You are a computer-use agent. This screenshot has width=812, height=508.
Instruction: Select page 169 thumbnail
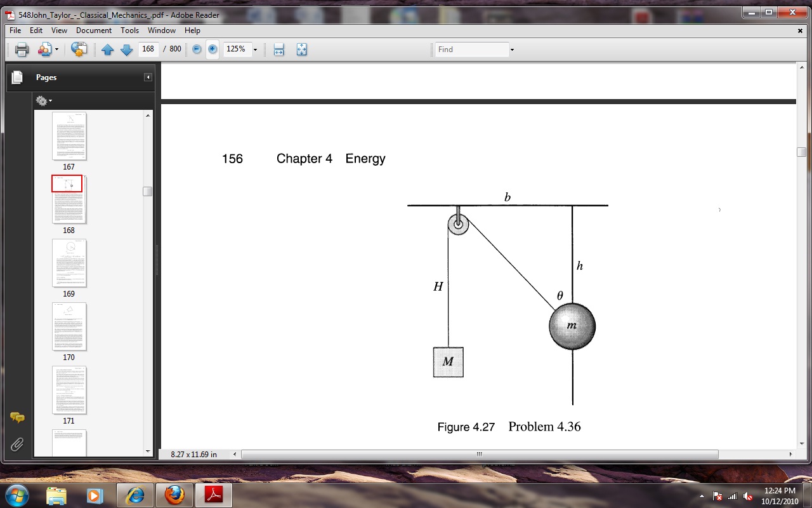click(69, 264)
